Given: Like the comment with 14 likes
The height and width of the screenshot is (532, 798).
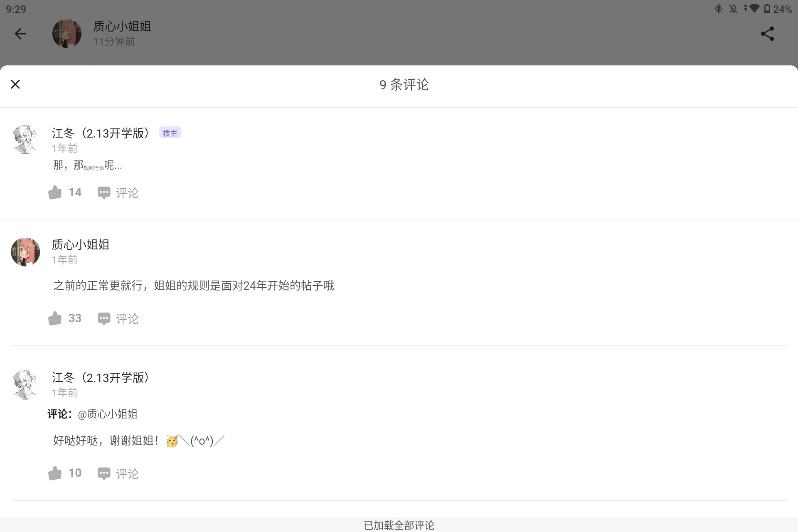Looking at the screenshot, I should click(x=55, y=192).
